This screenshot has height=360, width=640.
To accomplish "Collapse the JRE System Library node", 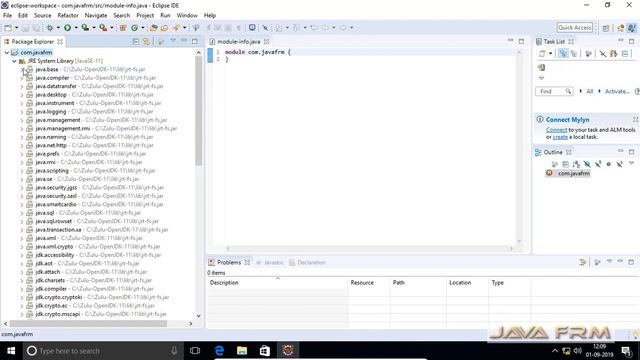I will click(x=14, y=61).
